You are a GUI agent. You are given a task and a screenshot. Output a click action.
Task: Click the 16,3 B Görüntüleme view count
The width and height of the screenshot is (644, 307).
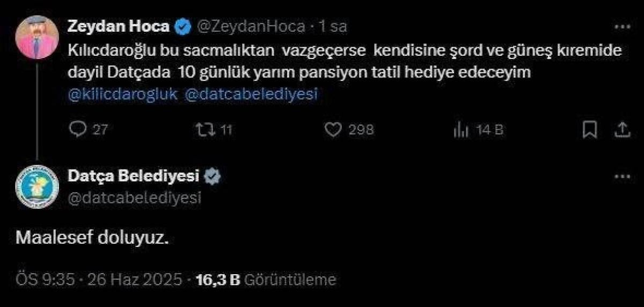(x=266, y=280)
